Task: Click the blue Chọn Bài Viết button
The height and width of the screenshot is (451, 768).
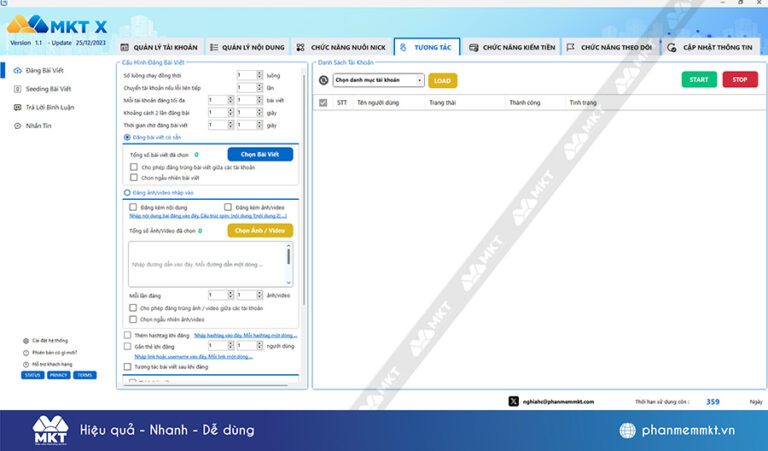Action: (260, 154)
